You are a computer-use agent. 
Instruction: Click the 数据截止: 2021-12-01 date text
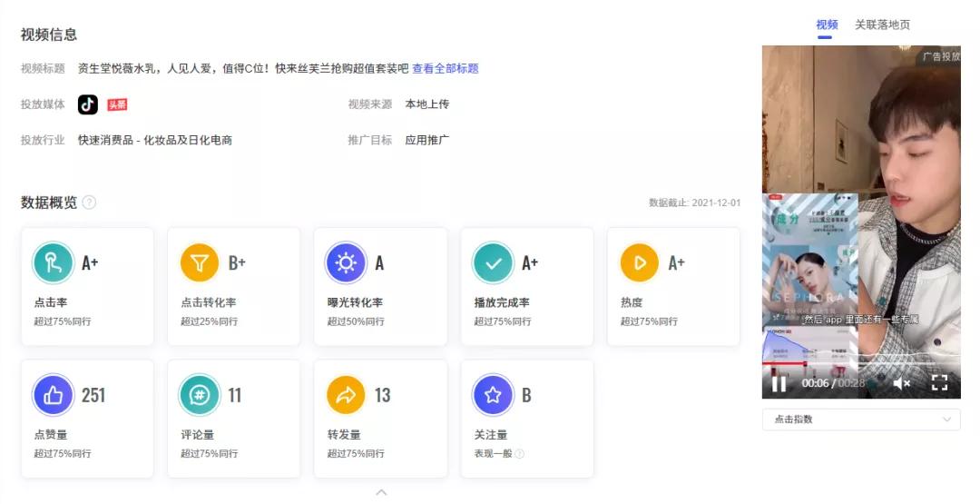694,203
